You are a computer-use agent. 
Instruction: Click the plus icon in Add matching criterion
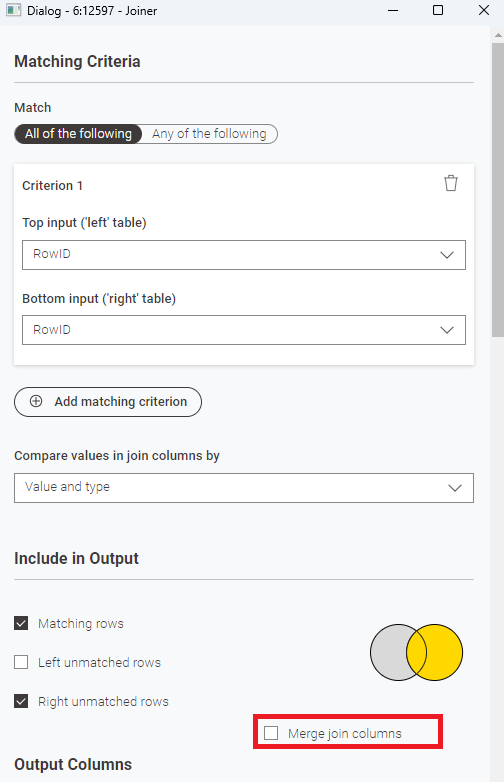(x=36, y=401)
